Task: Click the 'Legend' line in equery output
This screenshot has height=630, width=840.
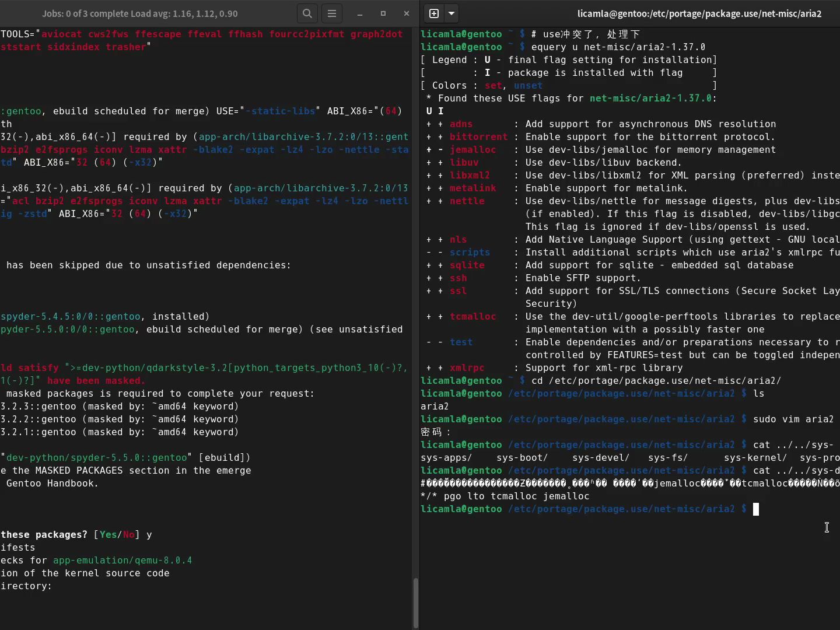Action: [x=569, y=60]
